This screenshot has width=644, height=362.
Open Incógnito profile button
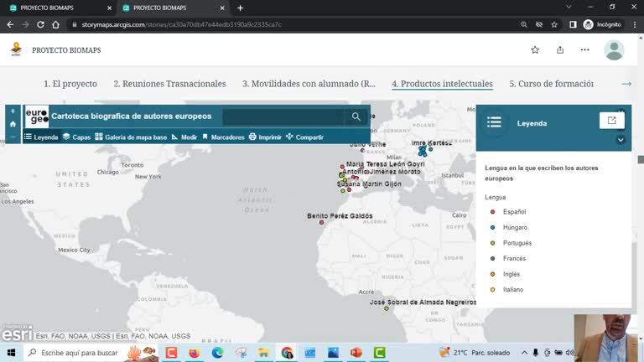(x=602, y=24)
